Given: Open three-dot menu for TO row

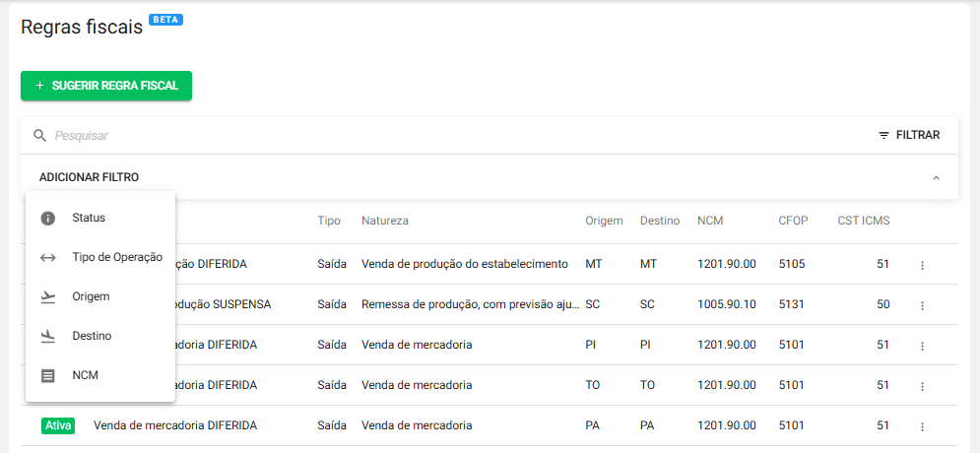Looking at the screenshot, I should click(x=922, y=386).
